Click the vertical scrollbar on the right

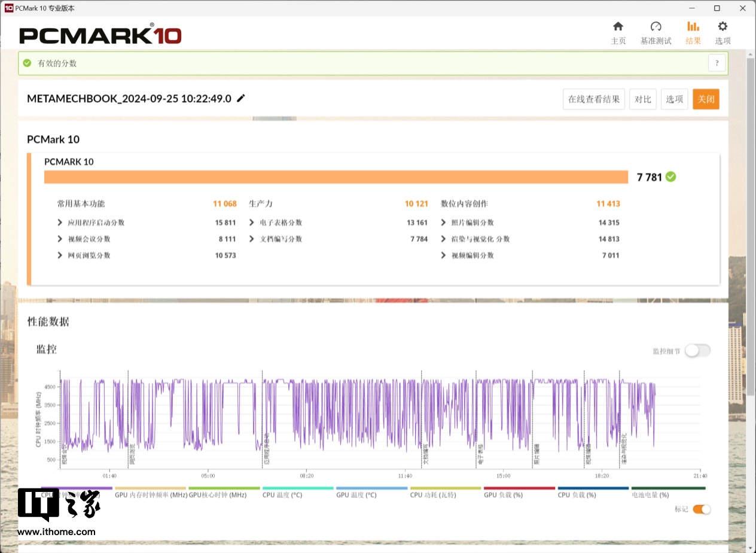[751, 180]
